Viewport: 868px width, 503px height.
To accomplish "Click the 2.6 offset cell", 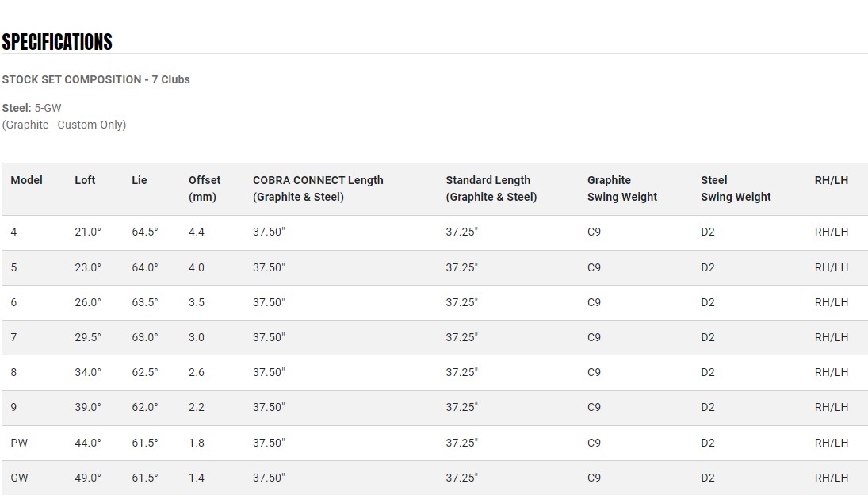I will (x=197, y=372).
